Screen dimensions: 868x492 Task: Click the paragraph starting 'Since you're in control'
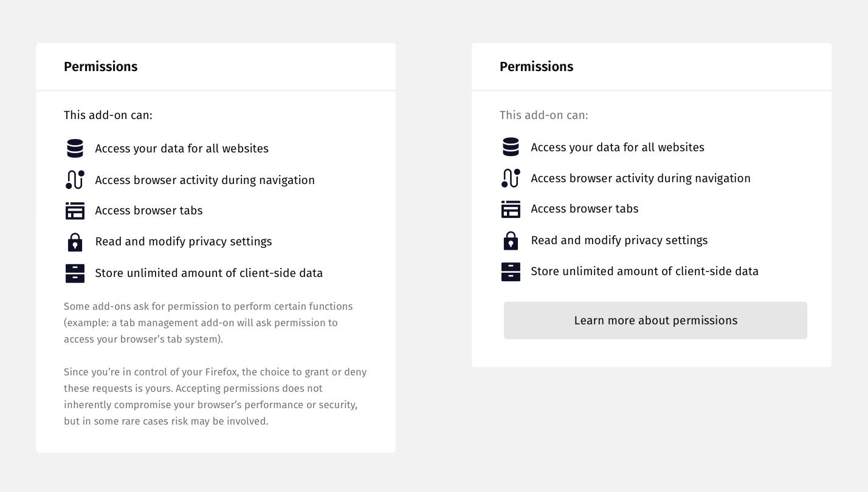point(215,396)
